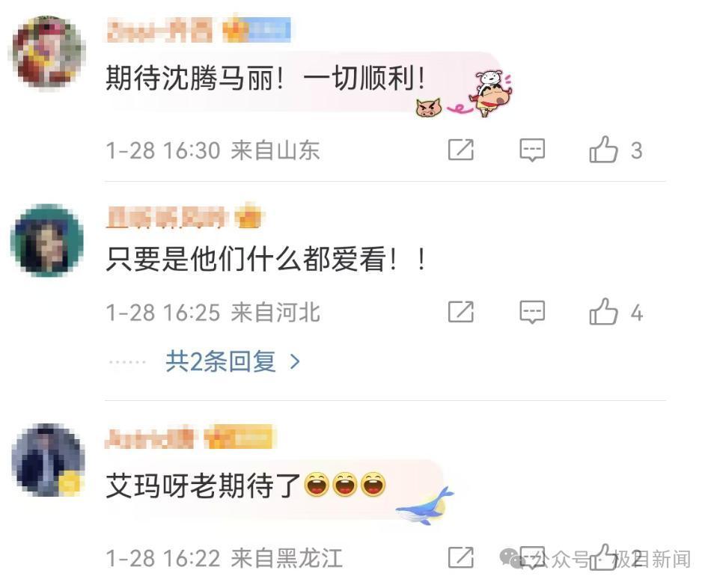Viewport: 714px width, 588px height.
Task: Open first commenter's avatar profile
Action: coord(48,52)
